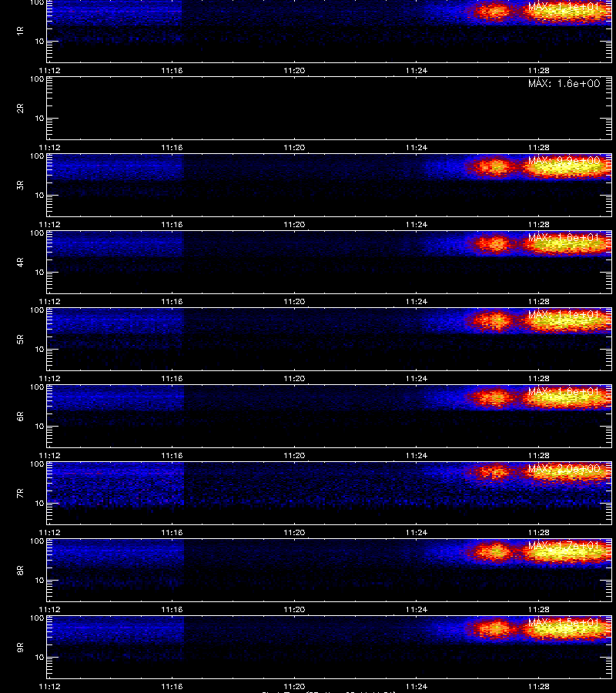Click the 5R panel axis label
616x693 pixels.
click(20, 339)
